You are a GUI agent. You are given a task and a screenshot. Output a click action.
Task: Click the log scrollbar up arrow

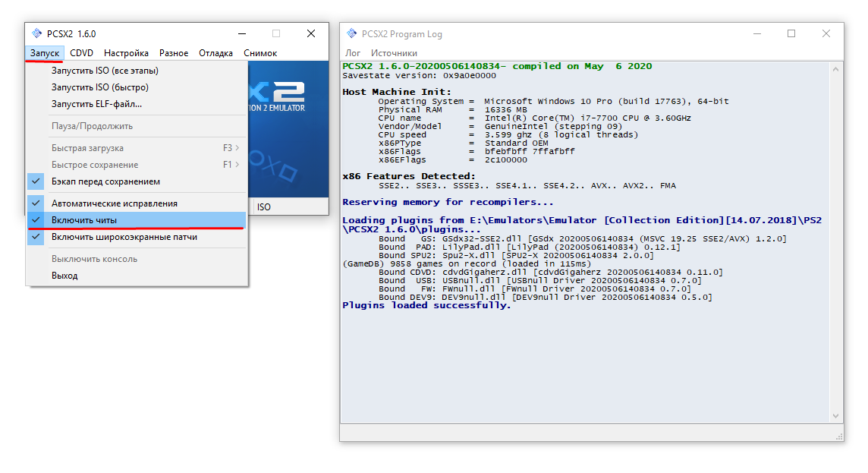point(836,69)
